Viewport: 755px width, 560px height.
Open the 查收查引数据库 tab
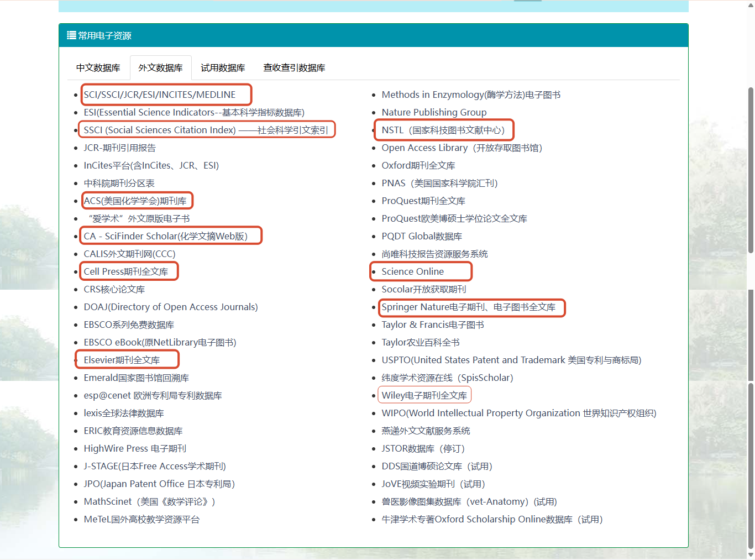[x=294, y=68]
